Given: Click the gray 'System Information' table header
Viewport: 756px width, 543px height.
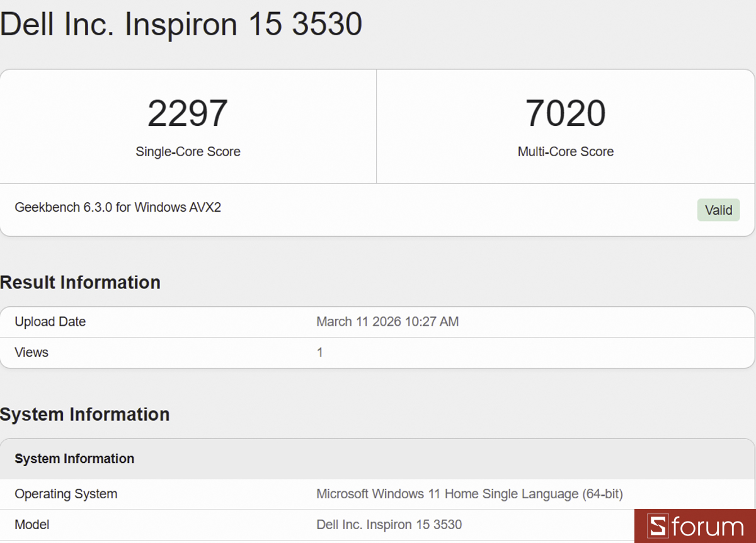Looking at the screenshot, I should pos(74,459).
